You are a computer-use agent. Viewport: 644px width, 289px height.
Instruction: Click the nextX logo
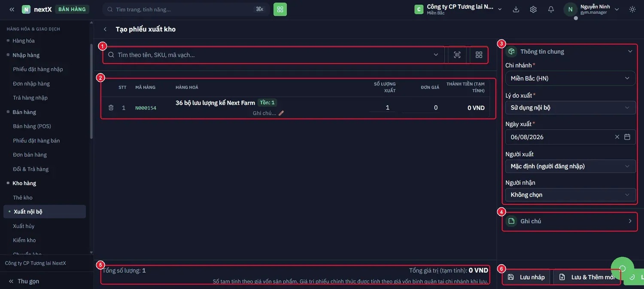[x=37, y=9]
